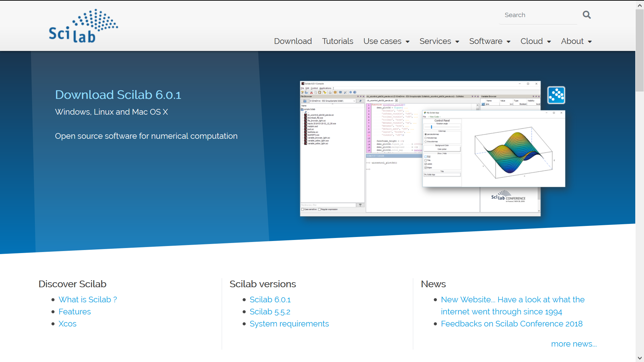Click the Scilab logo in header
The width and height of the screenshot is (644, 362).
click(x=83, y=26)
